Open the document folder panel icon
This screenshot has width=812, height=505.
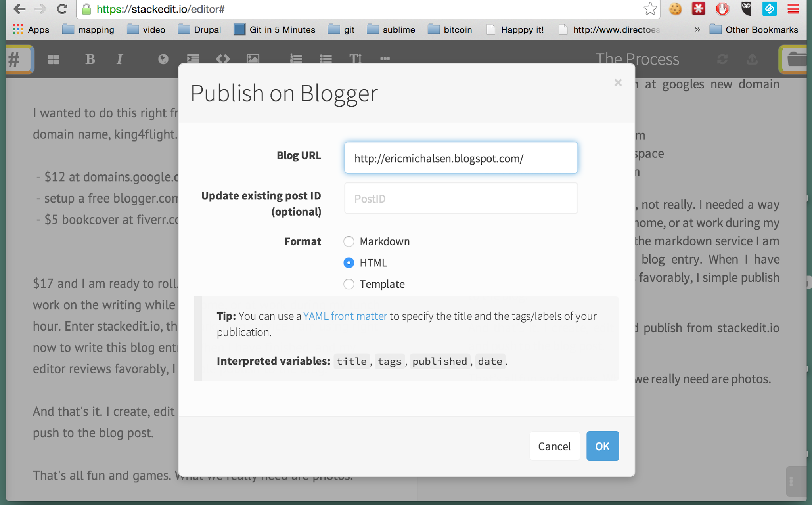pyautogui.click(x=795, y=59)
